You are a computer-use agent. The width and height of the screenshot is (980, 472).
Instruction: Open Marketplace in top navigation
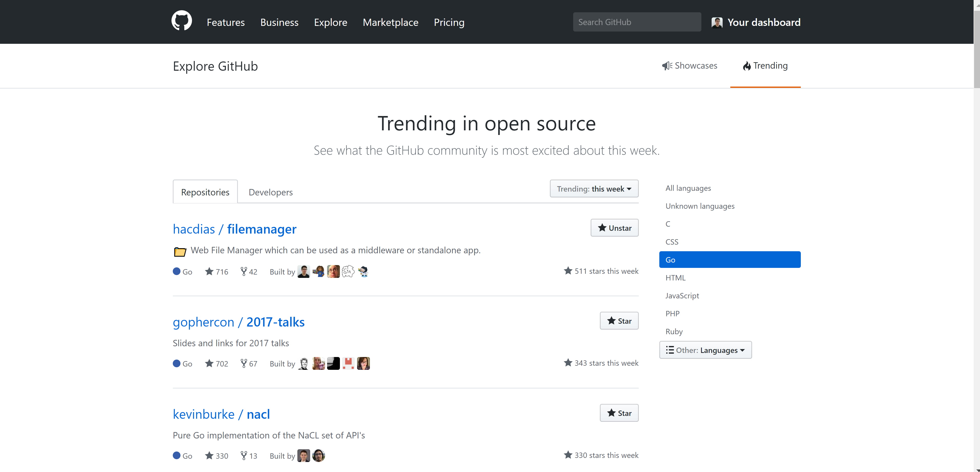coord(390,22)
